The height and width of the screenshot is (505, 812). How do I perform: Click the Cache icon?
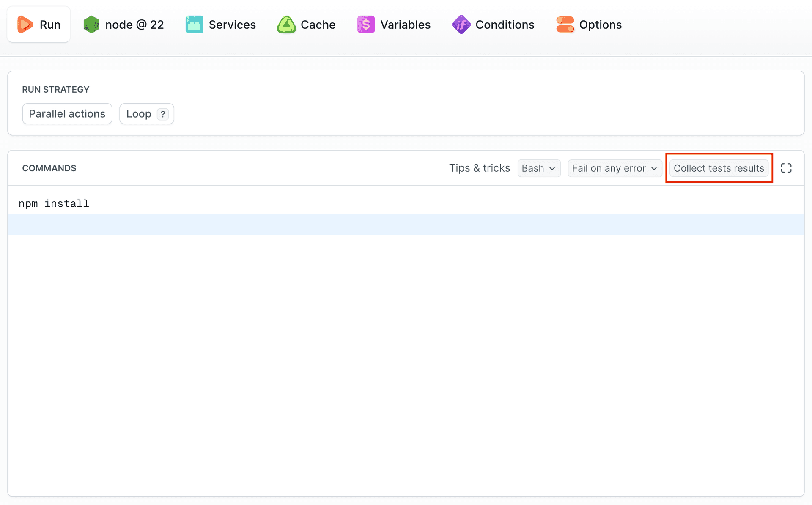286,24
